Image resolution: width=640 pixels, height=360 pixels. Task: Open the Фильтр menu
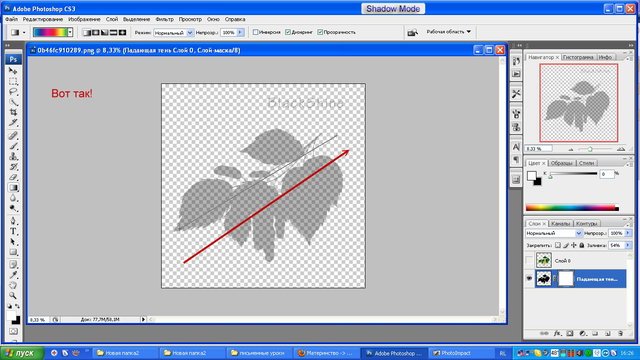(164, 19)
